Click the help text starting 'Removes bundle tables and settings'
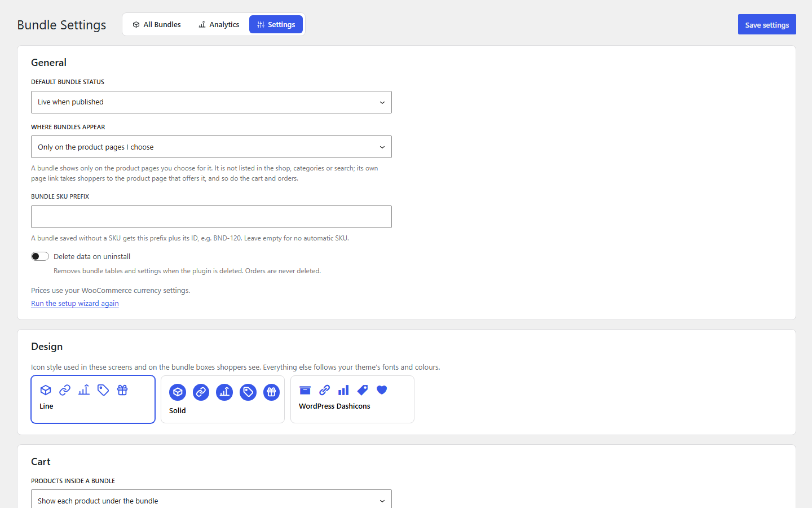Screen dimensions: 812x508 [x=187, y=271]
